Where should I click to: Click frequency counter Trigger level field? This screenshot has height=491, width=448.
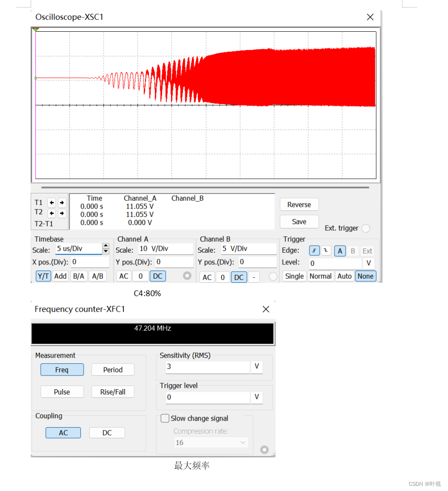(208, 397)
